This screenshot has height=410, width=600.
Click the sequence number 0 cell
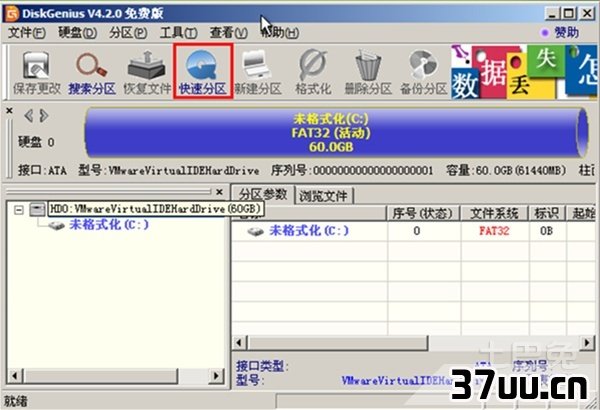[417, 231]
